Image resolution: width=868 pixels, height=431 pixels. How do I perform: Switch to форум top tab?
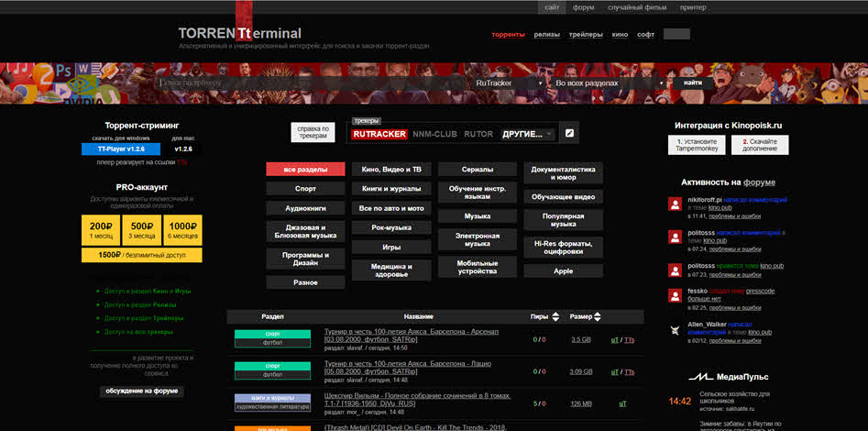click(x=584, y=7)
